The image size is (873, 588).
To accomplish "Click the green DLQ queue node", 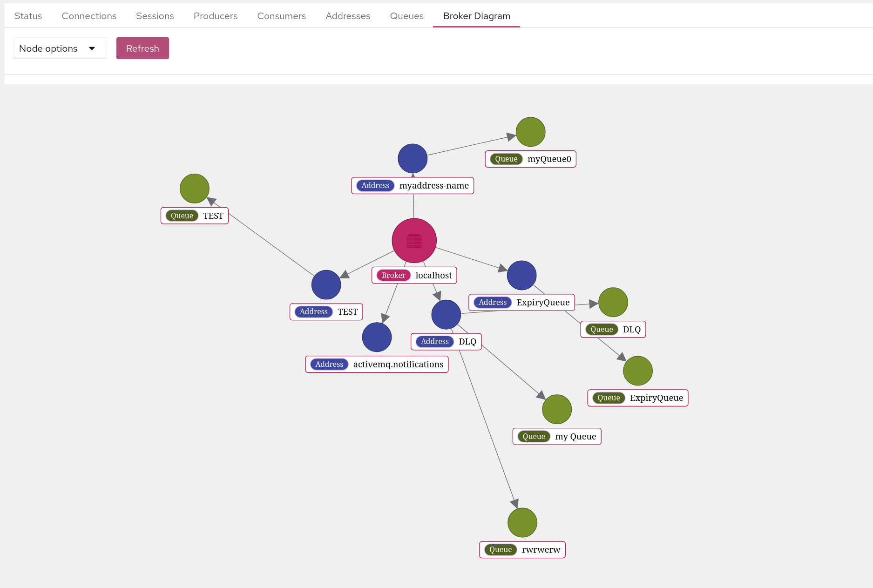I will click(x=613, y=302).
